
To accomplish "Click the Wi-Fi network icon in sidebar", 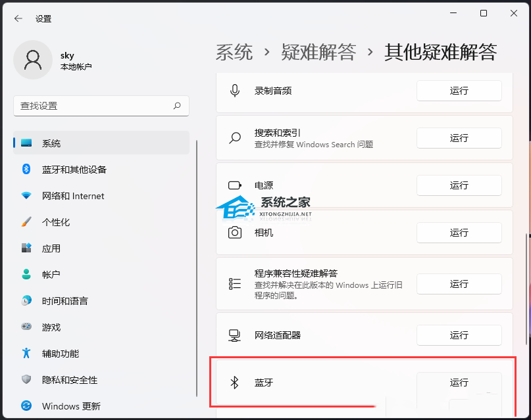I will point(26,195).
